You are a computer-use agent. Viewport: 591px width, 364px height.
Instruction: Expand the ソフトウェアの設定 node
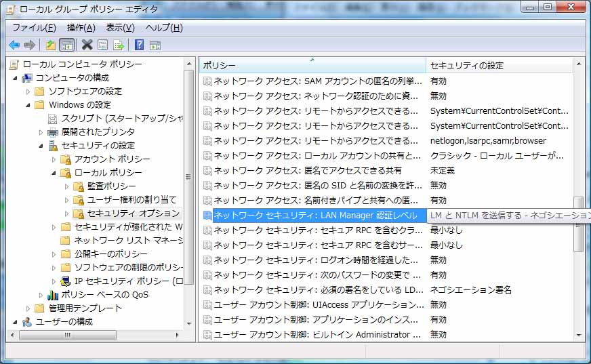[x=28, y=92]
